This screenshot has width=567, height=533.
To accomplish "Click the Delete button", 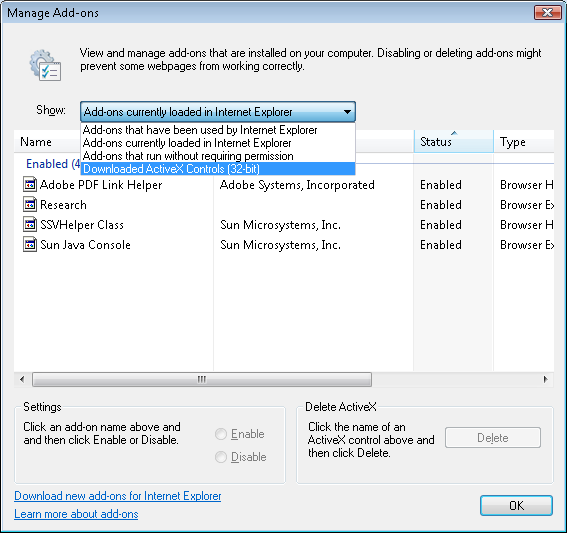I will tap(493, 438).
